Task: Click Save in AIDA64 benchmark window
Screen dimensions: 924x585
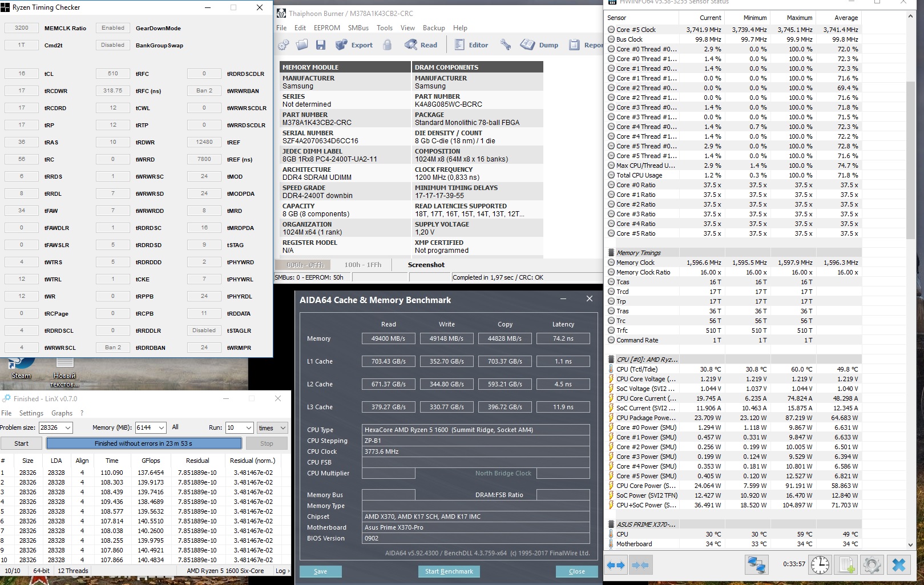Action: point(321,571)
